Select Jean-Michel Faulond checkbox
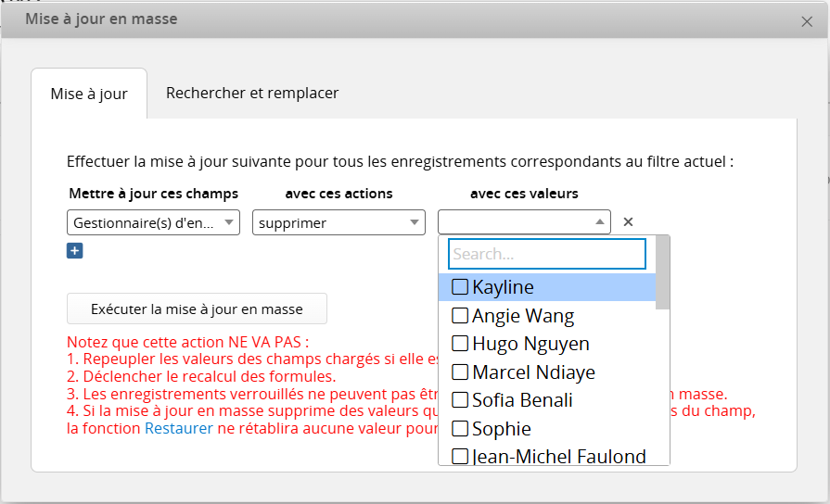 click(x=460, y=456)
